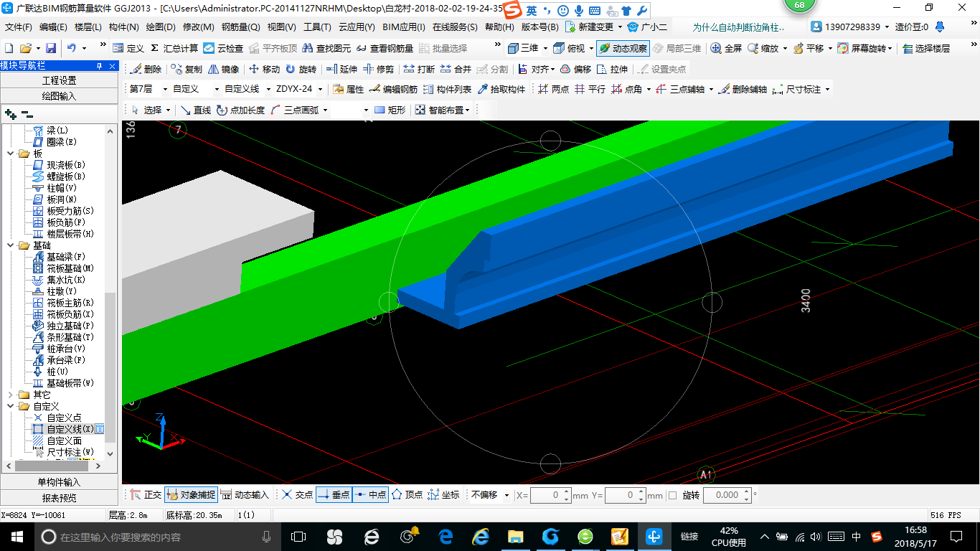Select the 镜像 mirror tool
The width and height of the screenshot is (980, 551).
click(224, 69)
